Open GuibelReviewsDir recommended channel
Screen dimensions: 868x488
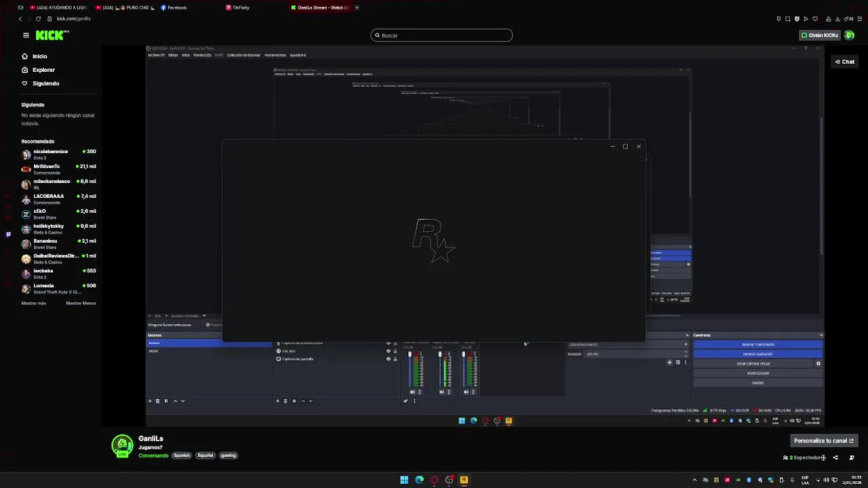(58, 258)
